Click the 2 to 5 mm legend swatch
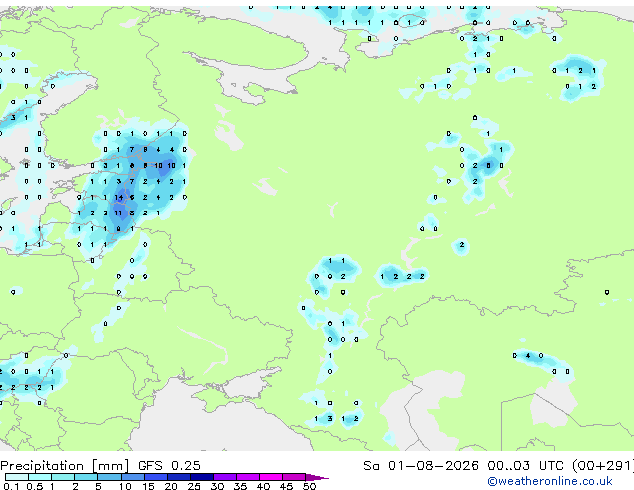 coord(86,477)
